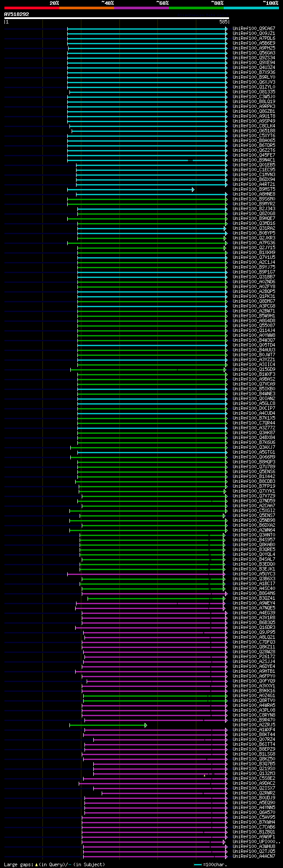
Task: Select the query label AV518292
Action: [x=17, y=14]
